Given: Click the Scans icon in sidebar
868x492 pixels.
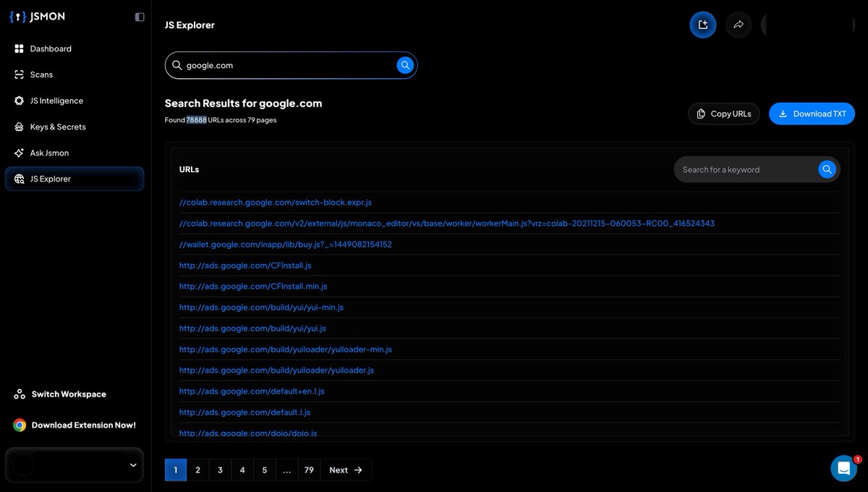Looking at the screenshot, I should tap(19, 75).
